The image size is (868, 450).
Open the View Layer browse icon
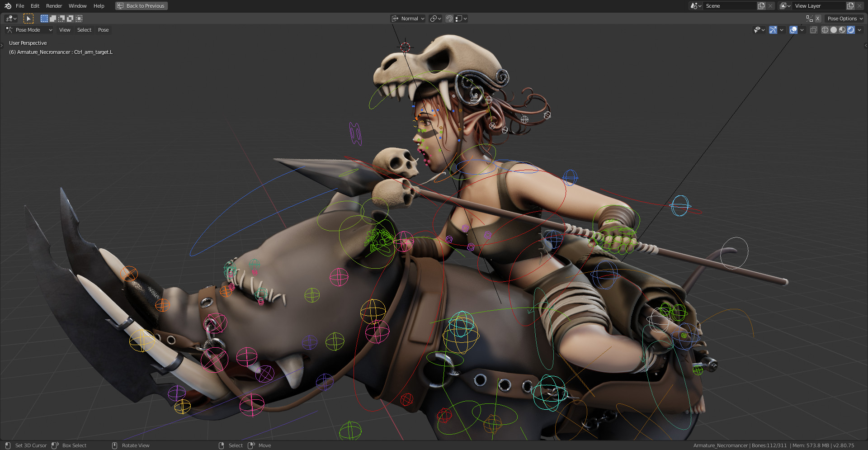coord(785,6)
